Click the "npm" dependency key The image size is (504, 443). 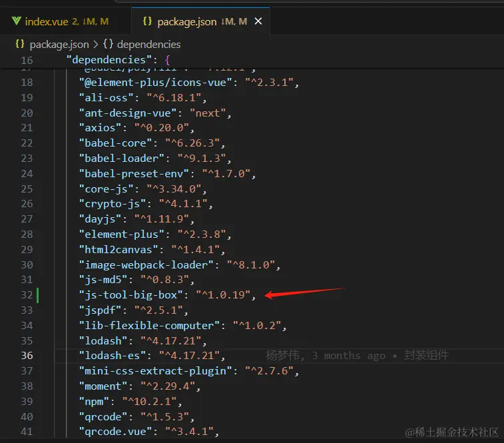click(94, 402)
